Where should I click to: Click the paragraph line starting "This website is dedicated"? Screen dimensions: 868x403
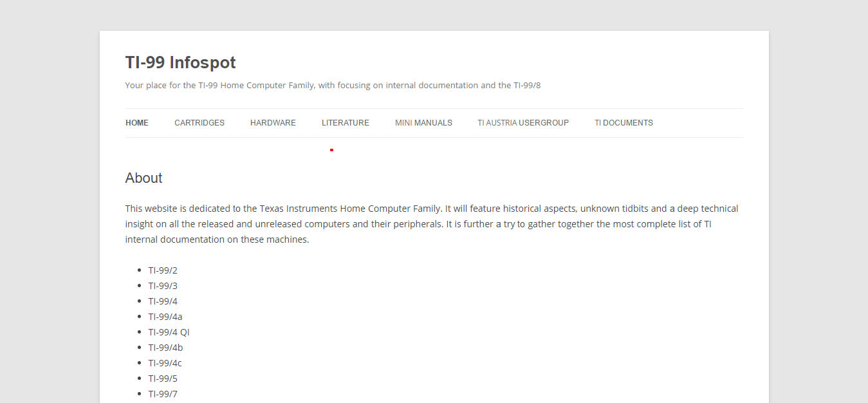432,209
